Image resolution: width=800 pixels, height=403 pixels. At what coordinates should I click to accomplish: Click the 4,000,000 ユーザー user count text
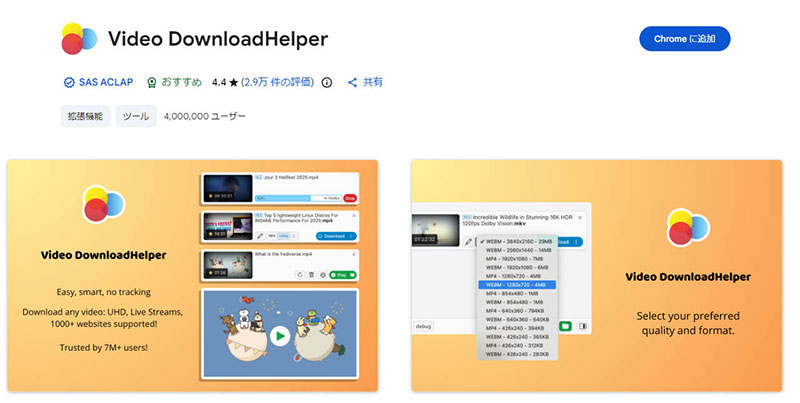click(x=205, y=116)
